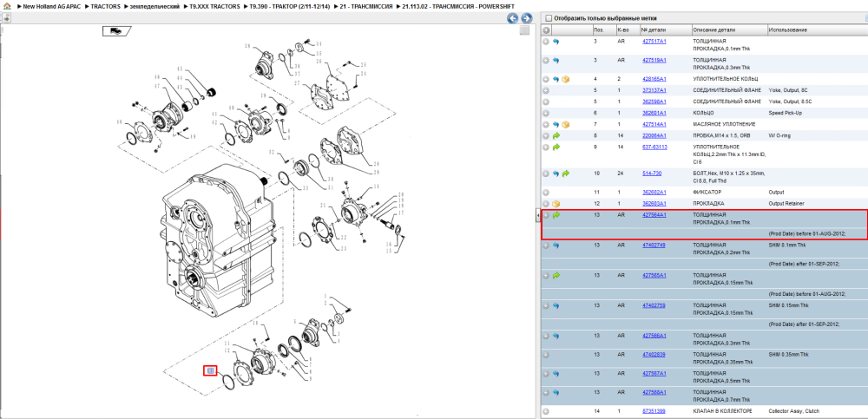Screen dimensions: 868x419
Task: Click blue supersession arrow for part 427566A1
Action: tap(556, 336)
